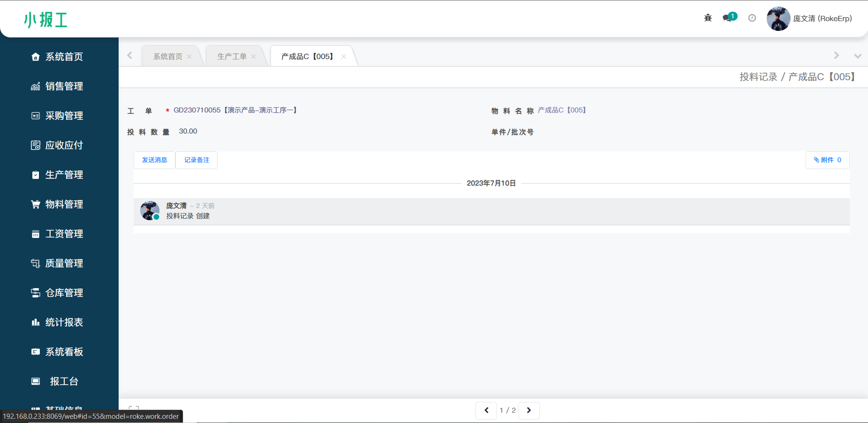Click the bug debug icon in header
The height and width of the screenshot is (423, 868).
[x=708, y=18]
